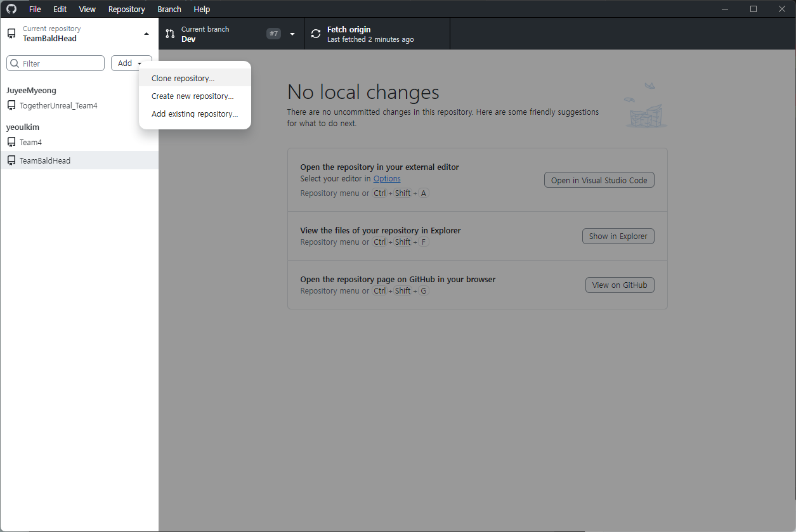Open the Edit menu
The height and width of the screenshot is (532, 796).
(60, 9)
